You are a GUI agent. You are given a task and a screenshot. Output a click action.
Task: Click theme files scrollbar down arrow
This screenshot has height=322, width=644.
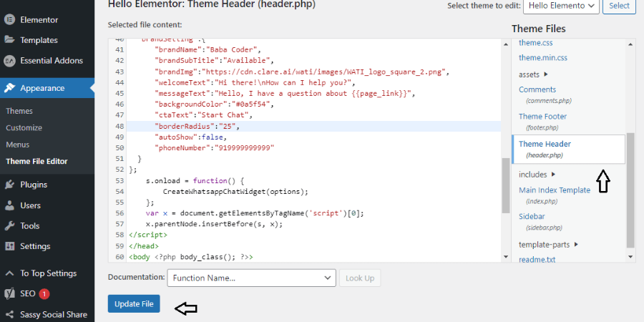pos(630,257)
